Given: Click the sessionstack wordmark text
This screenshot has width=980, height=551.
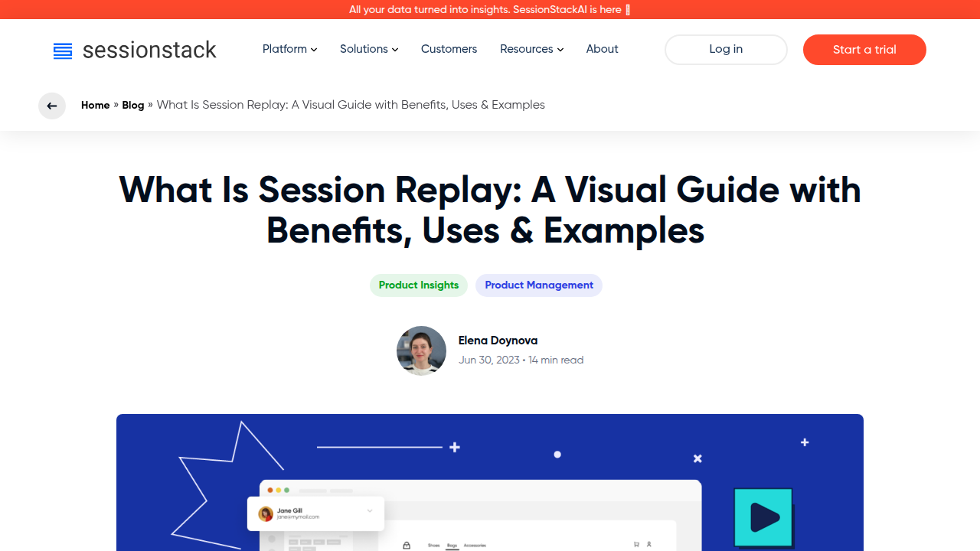Looking at the screenshot, I should click(x=149, y=51).
